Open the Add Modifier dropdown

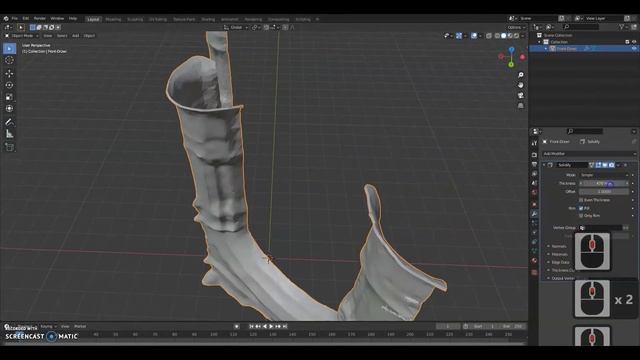coord(589,154)
